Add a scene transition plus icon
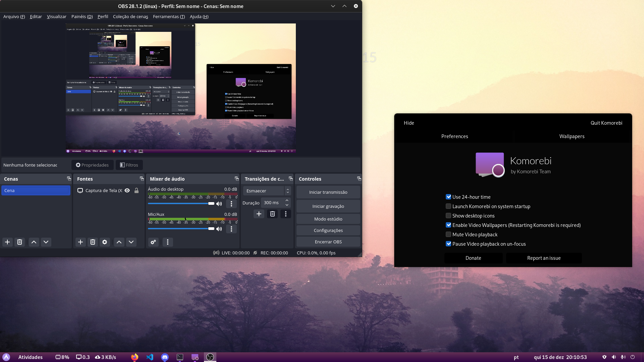The height and width of the screenshot is (362, 644). pyautogui.click(x=259, y=214)
